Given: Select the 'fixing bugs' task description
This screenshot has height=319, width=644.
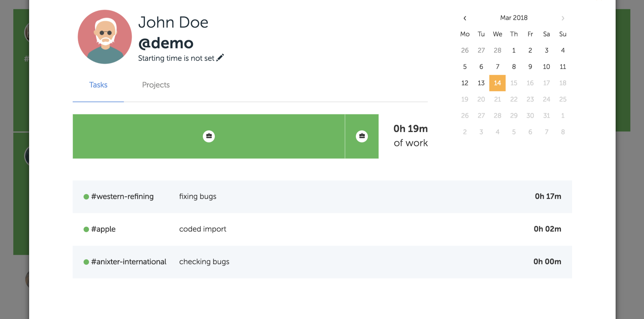Looking at the screenshot, I should [198, 196].
